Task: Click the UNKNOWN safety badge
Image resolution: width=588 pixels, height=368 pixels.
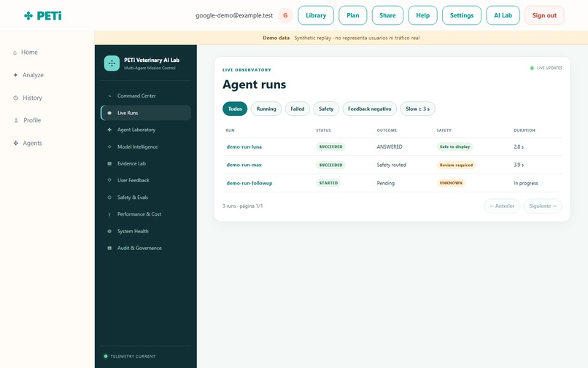Action: [x=451, y=183]
